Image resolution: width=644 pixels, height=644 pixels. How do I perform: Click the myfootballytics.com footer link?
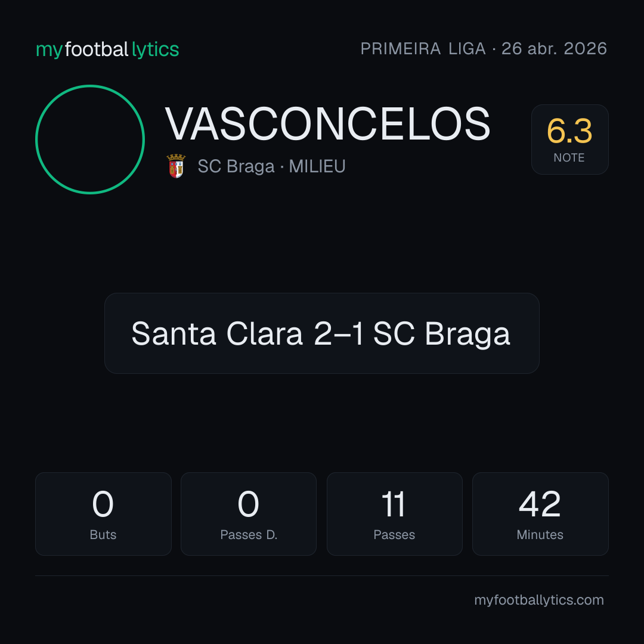539,600
